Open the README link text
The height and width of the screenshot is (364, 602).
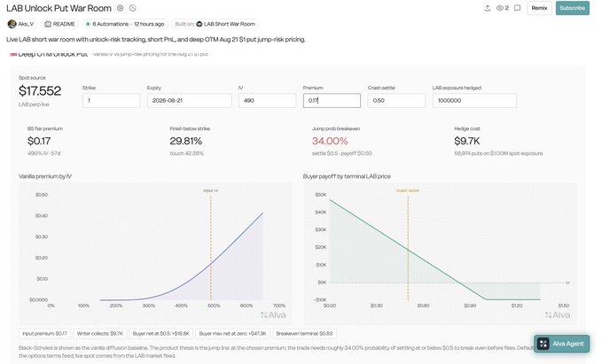[x=64, y=24]
